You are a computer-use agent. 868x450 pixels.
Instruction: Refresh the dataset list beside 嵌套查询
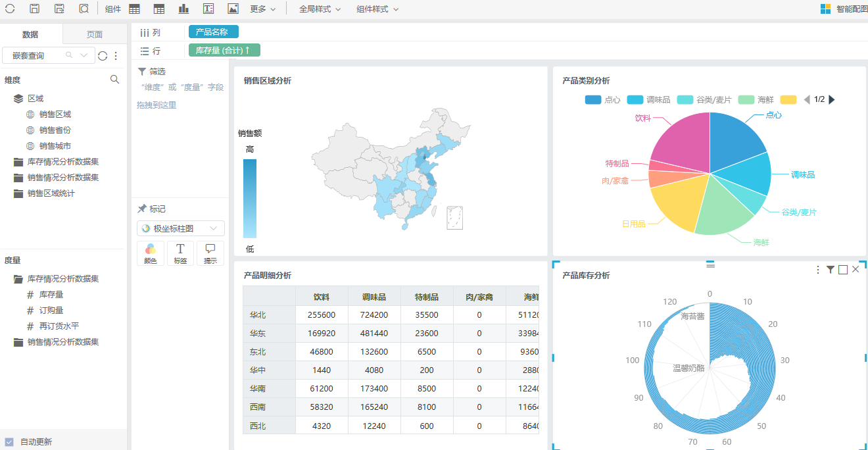(x=103, y=56)
